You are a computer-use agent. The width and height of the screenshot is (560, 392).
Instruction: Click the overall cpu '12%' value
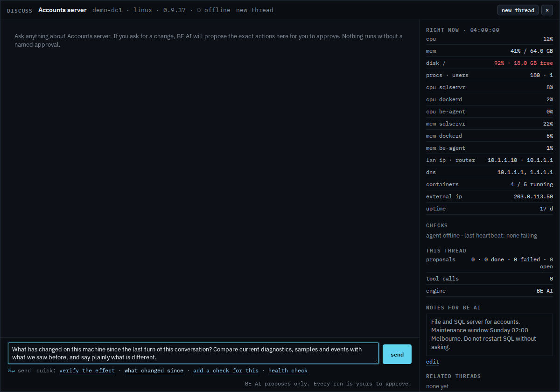(548, 39)
